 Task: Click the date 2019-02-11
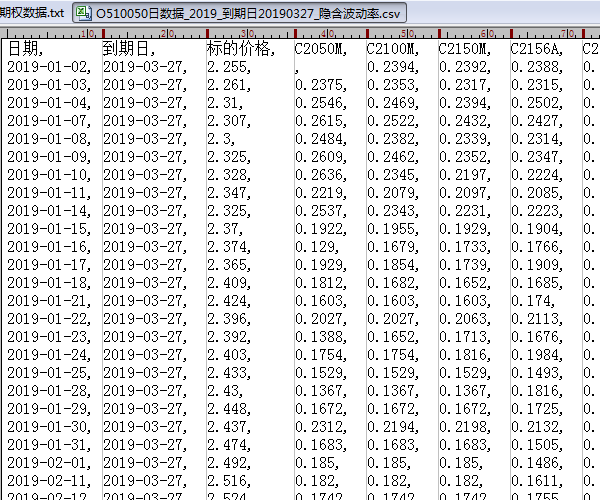[49, 481]
